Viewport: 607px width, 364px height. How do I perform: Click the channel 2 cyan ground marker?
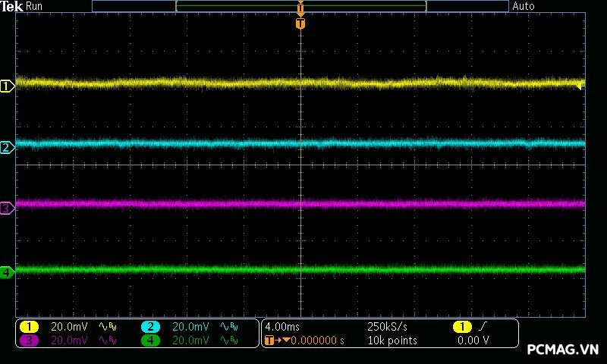(x=7, y=147)
